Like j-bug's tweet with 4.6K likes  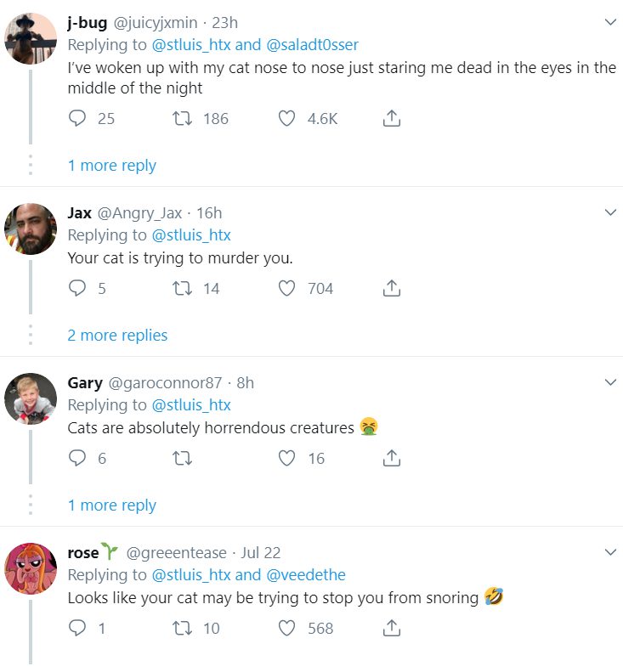pos(287,119)
